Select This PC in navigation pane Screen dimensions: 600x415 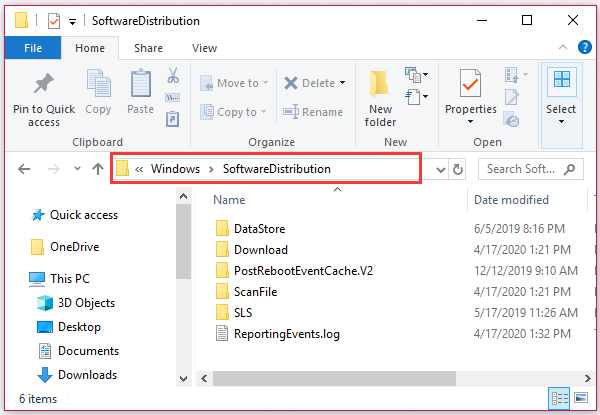(x=59, y=278)
